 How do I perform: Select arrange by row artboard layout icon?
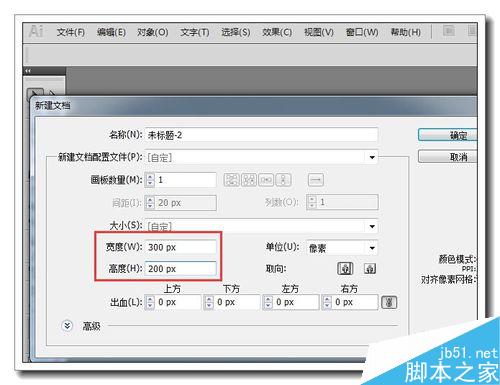point(266,180)
